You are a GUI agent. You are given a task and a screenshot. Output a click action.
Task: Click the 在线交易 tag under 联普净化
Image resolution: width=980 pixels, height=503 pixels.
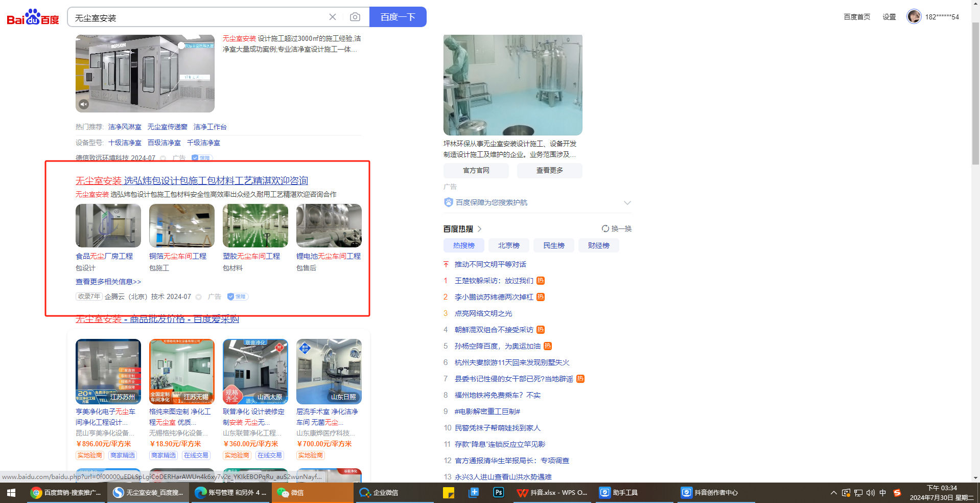(x=270, y=455)
